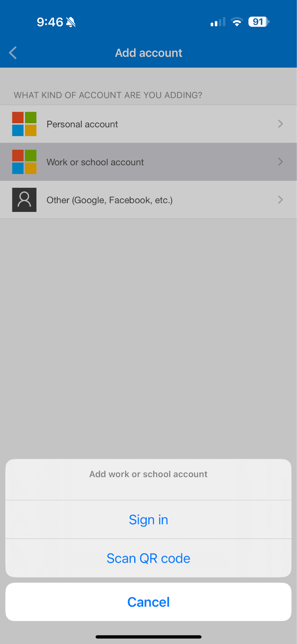The width and height of the screenshot is (297, 644).
Task: Tap the muted bell icon in status bar
Action: 71,22
